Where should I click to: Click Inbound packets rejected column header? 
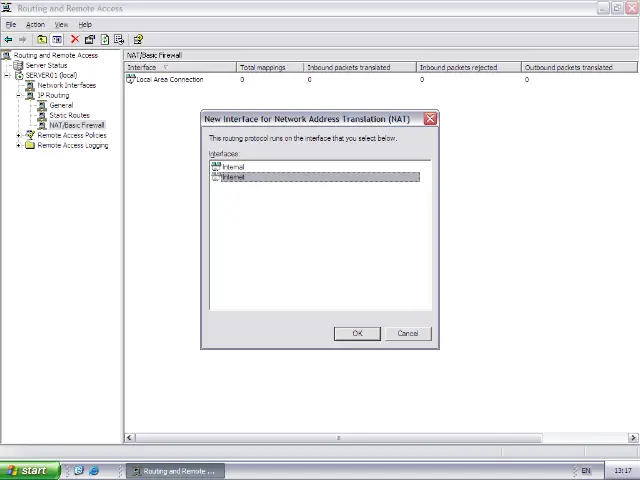coord(469,67)
